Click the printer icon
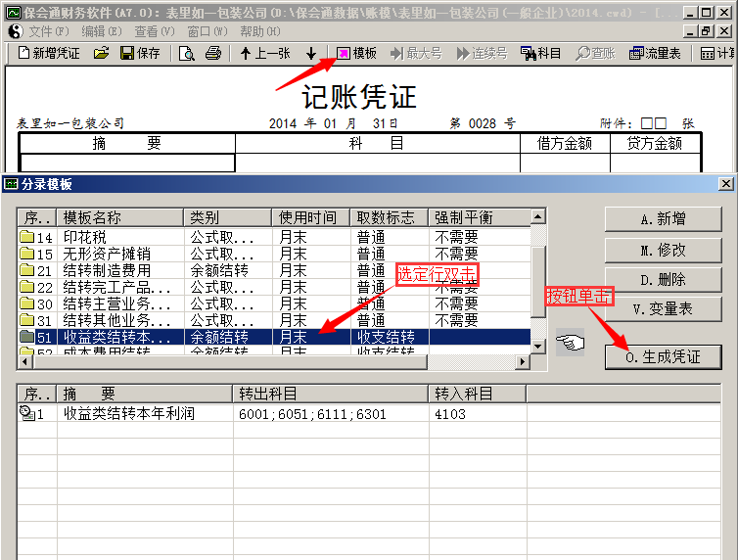The width and height of the screenshot is (738, 560). tap(213, 53)
